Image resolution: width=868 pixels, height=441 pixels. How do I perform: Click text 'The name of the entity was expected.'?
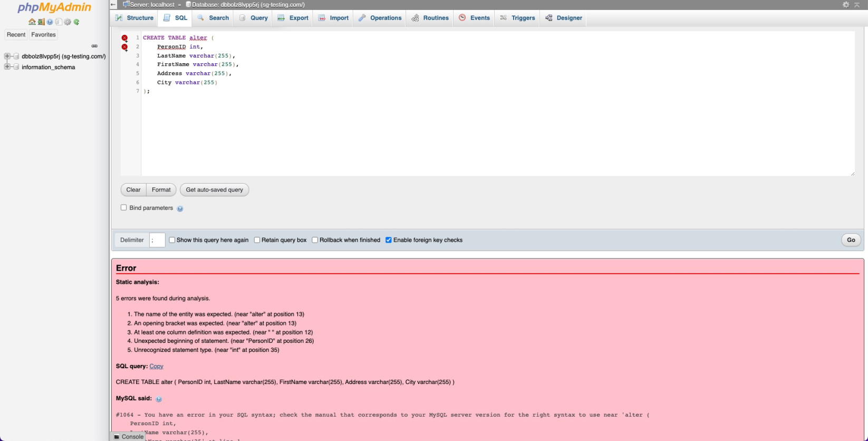[183, 314]
